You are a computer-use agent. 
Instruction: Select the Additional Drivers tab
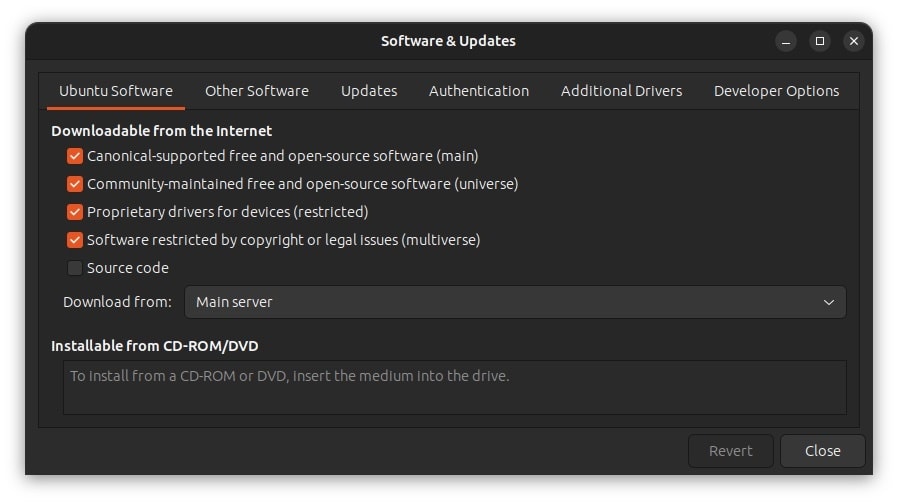click(x=621, y=91)
